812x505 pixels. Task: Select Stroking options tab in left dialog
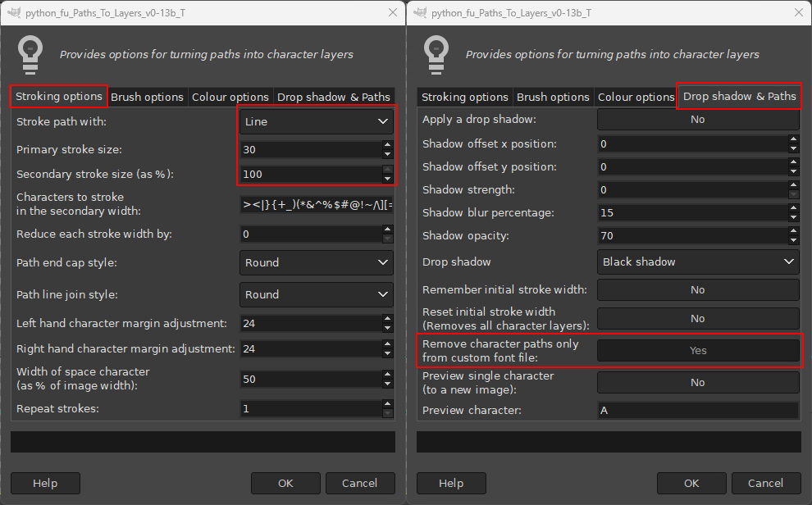58,97
